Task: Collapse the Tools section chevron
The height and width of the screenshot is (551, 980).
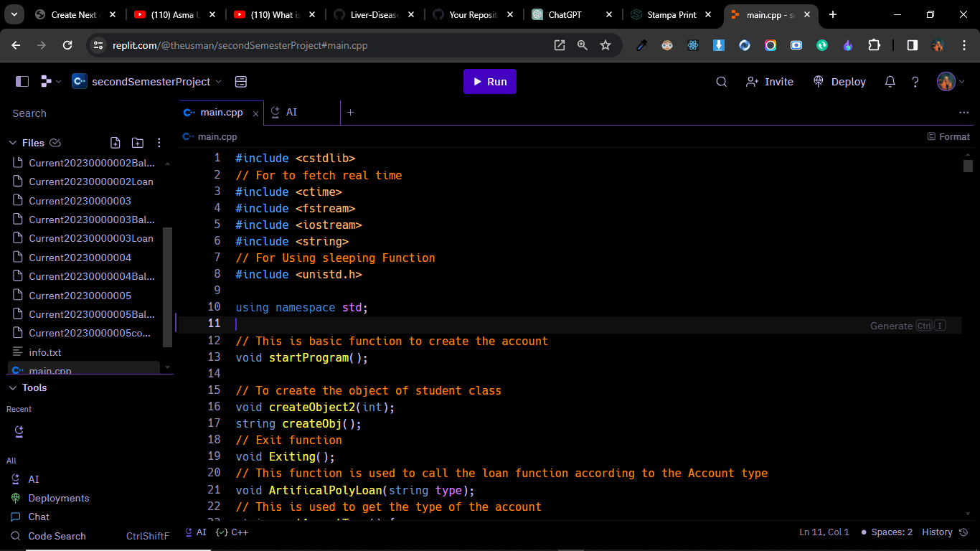Action: click(x=12, y=387)
